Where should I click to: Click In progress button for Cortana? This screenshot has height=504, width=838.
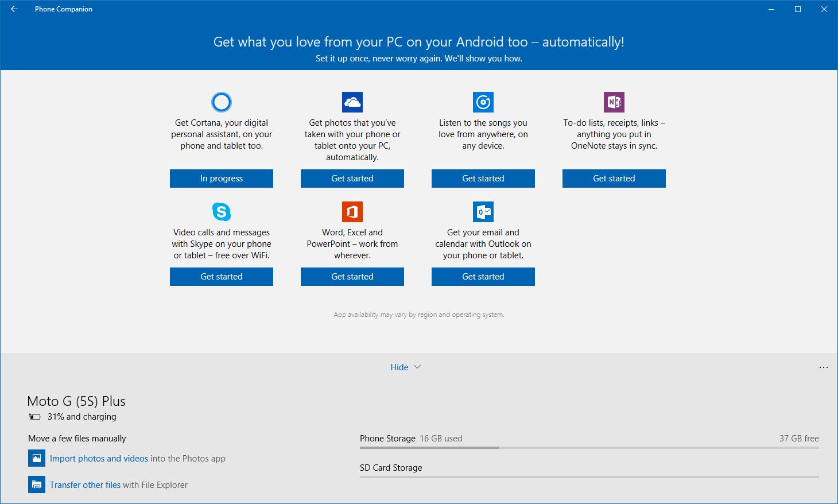click(222, 179)
